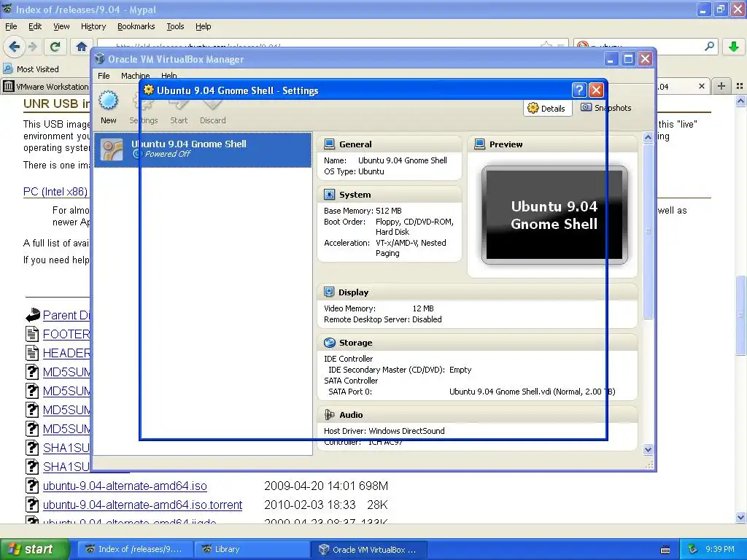Click the Parent Directory back-arrow icon
The image size is (747, 560).
[x=32, y=315]
